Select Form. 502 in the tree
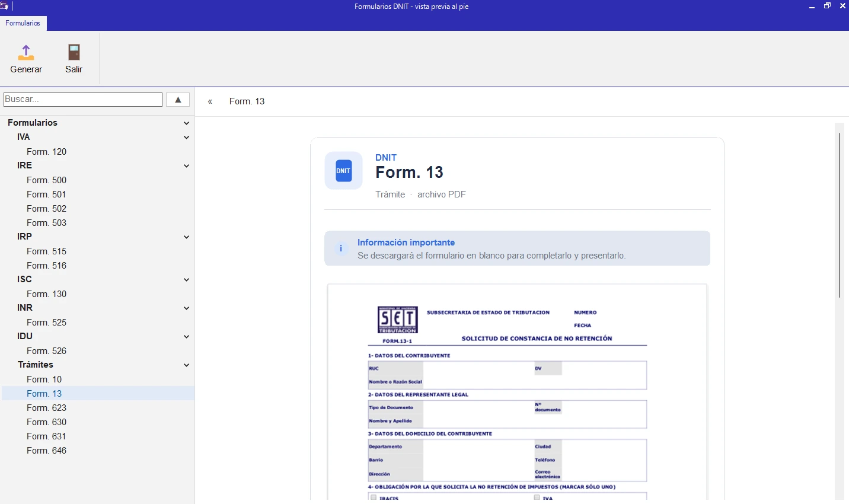The image size is (849, 504). tap(47, 209)
